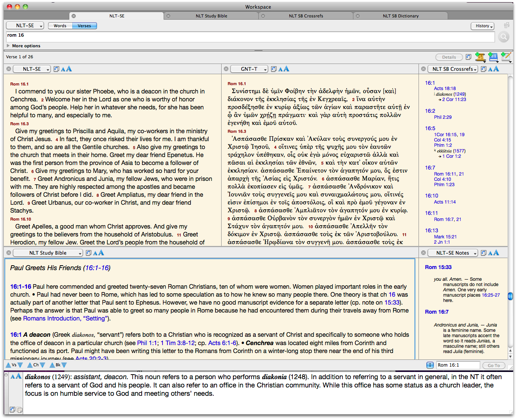Open NLT-SE Notes pane in new window
The height and width of the screenshot is (420, 517).
click(x=484, y=253)
